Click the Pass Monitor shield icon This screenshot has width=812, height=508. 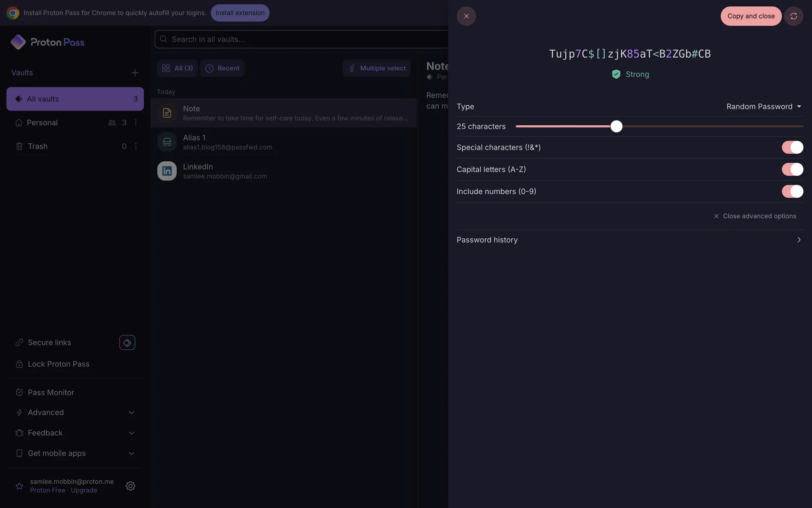[x=19, y=392]
